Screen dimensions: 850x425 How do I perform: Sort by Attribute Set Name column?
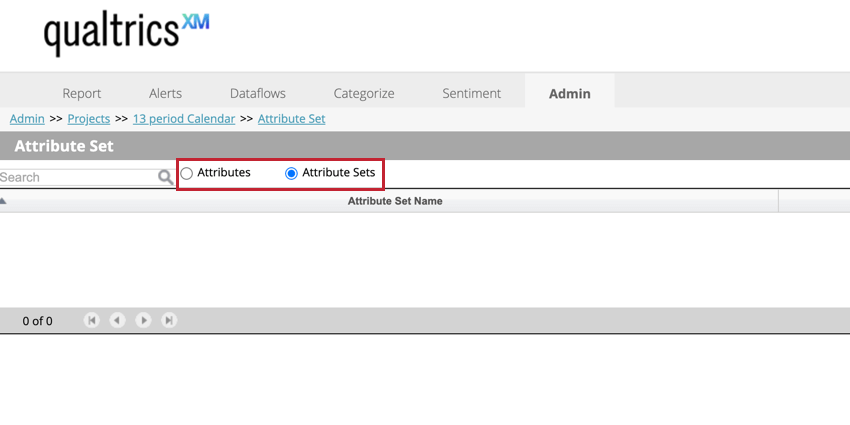coord(395,201)
